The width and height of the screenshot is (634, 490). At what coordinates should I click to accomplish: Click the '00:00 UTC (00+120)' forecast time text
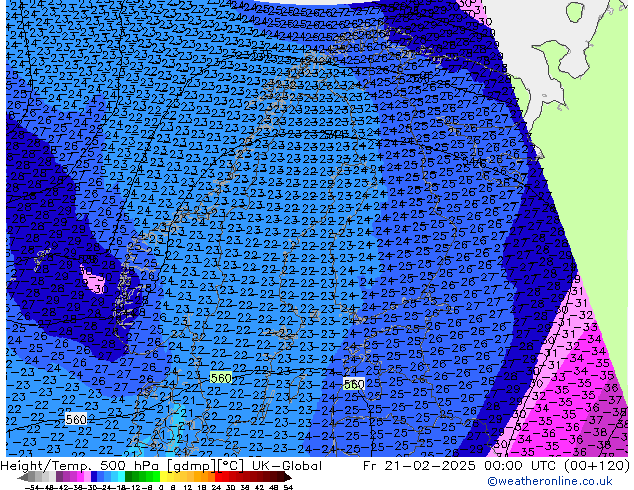point(557,466)
